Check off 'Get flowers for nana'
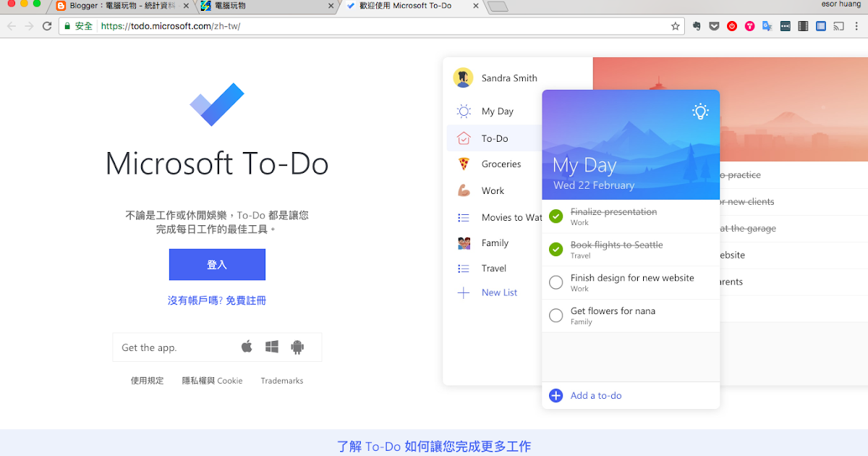This screenshot has width=868, height=456. pyautogui.click(x=556, y=315)
